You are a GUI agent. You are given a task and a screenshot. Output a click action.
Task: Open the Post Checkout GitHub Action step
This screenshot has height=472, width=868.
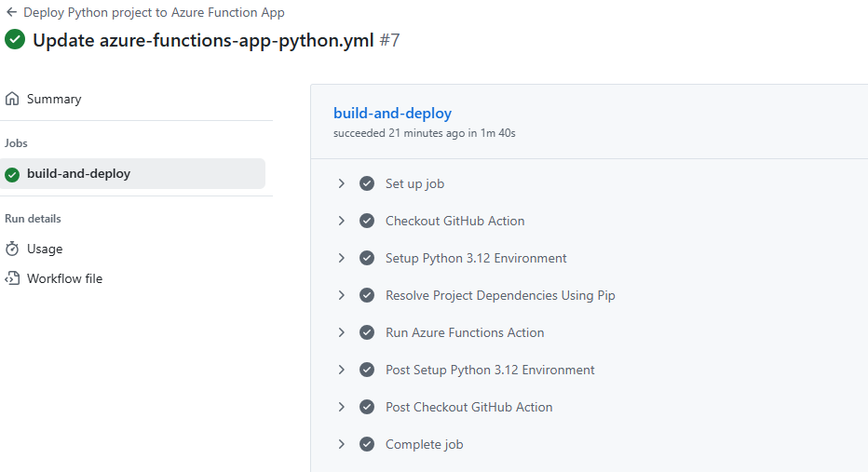468,407
